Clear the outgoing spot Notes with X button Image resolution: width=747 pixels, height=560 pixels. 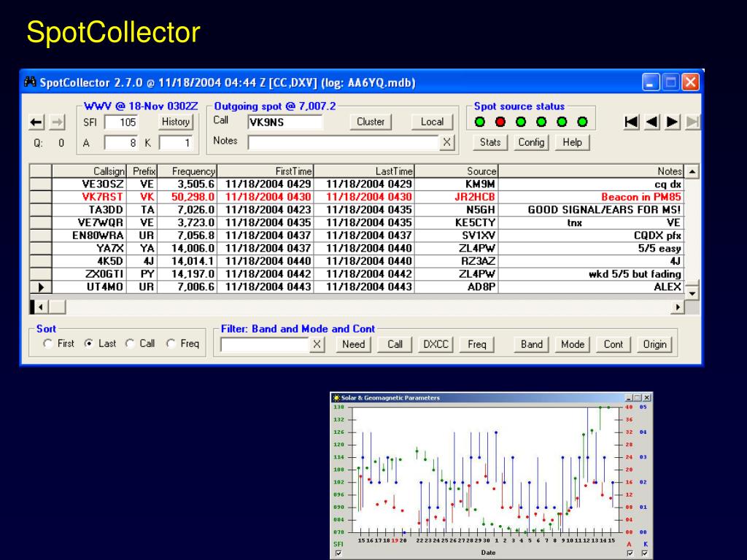[x=446, y=142]
